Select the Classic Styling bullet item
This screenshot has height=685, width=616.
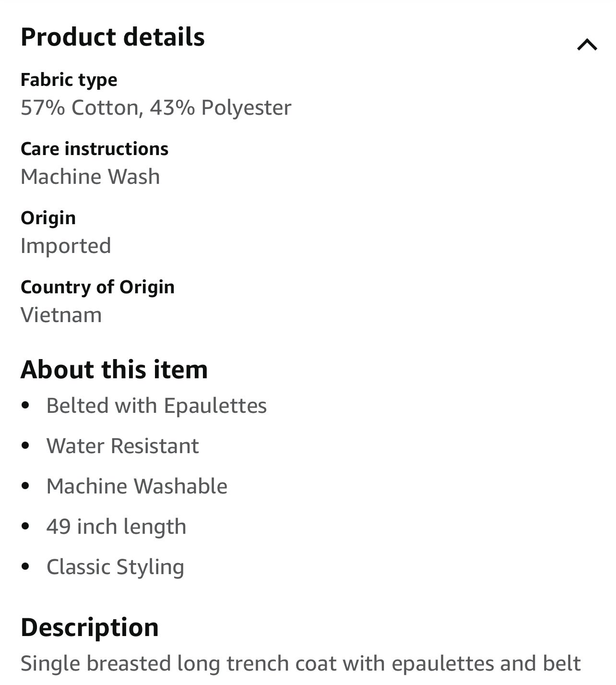115,567
